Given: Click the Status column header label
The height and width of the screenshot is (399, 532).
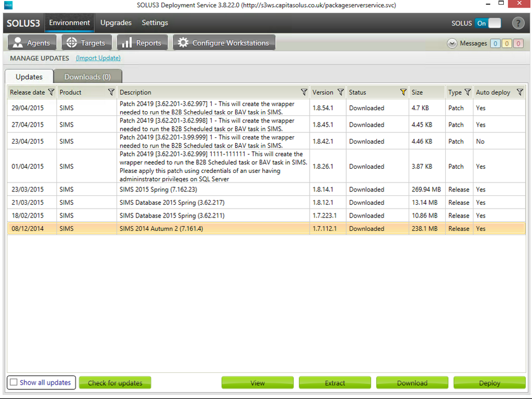Looking at the screenshot, I should click(358, 92).
